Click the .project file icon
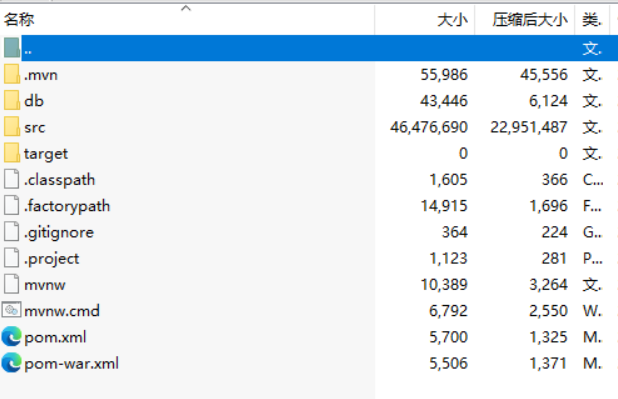This screenshot has width=618, height=399. point(11,258)
